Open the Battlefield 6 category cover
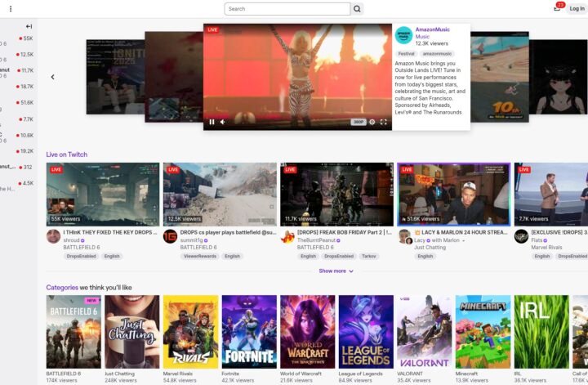This screenshot has height=385, width=588. pos(73,332)
